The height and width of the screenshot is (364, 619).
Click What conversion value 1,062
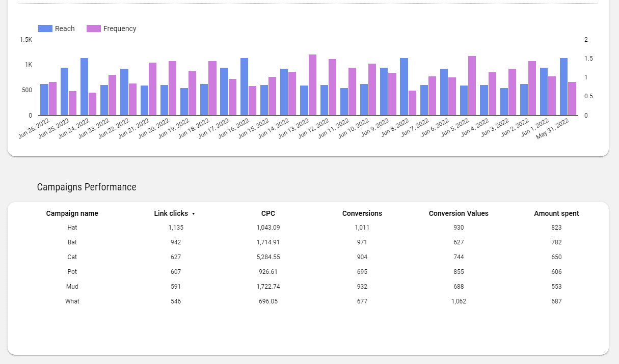(x=459, y=301)
